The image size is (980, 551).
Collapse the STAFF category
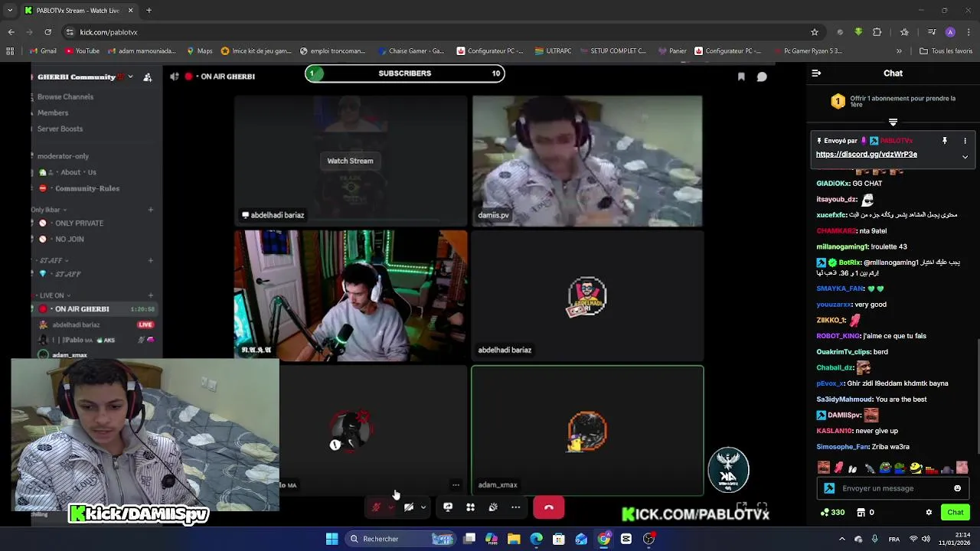coord(54,261)
